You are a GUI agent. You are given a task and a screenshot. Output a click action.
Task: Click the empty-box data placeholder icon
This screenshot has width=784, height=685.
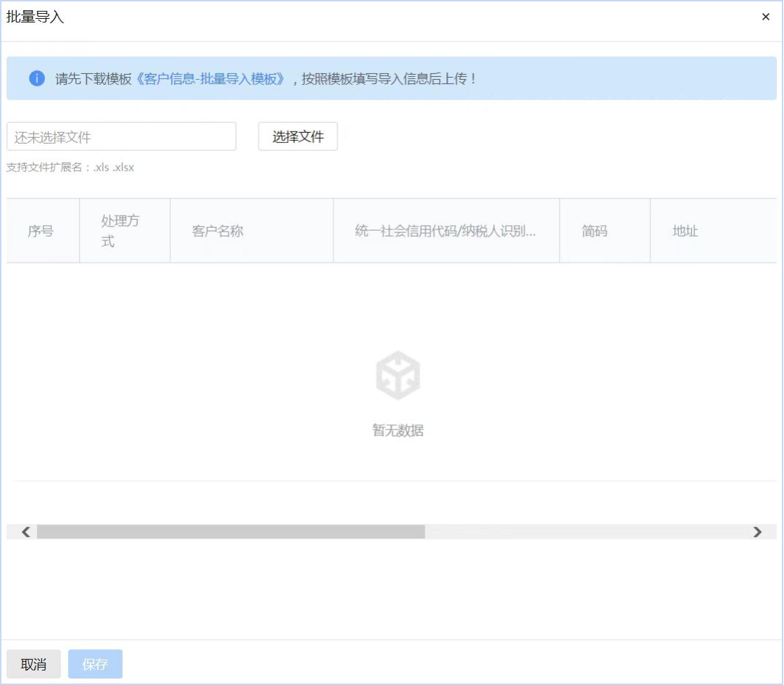(397, 374)
